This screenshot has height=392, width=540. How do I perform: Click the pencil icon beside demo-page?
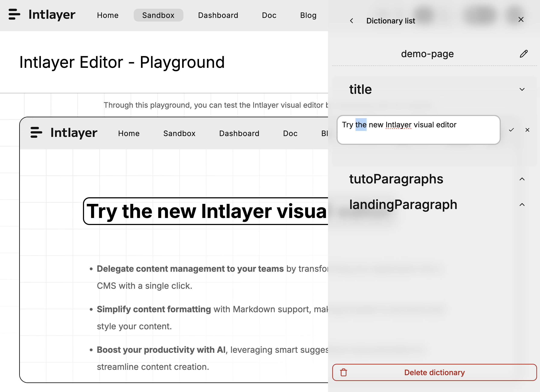(524, 54)
